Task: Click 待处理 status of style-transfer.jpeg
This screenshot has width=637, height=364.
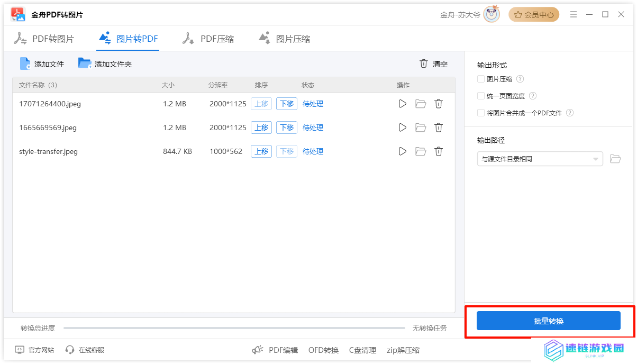Action: click(313, 151)
